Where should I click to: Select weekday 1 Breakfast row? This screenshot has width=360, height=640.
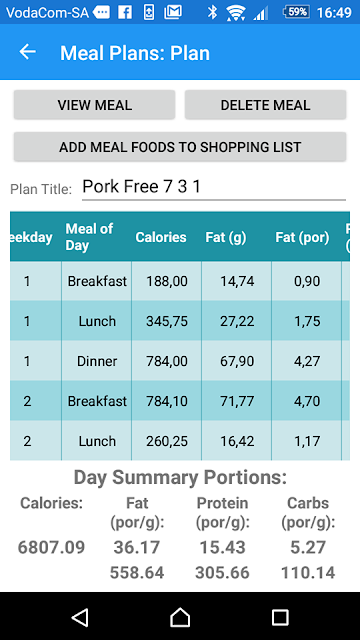point(180,281)
